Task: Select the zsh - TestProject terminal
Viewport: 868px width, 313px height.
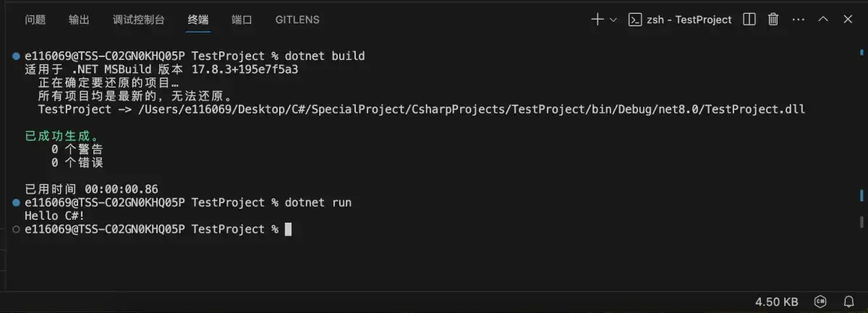Action: (680, 20)
